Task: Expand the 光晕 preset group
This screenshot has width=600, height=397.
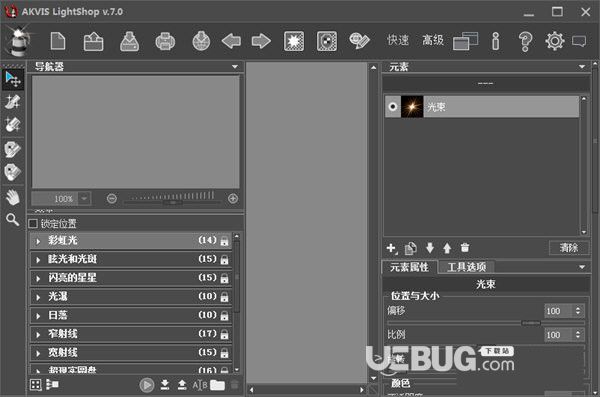Action: 38,297
